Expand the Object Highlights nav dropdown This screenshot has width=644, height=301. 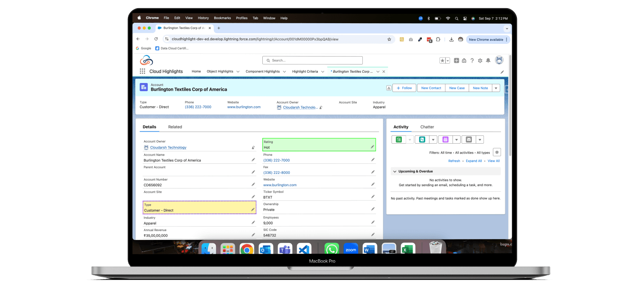point(238,72)
